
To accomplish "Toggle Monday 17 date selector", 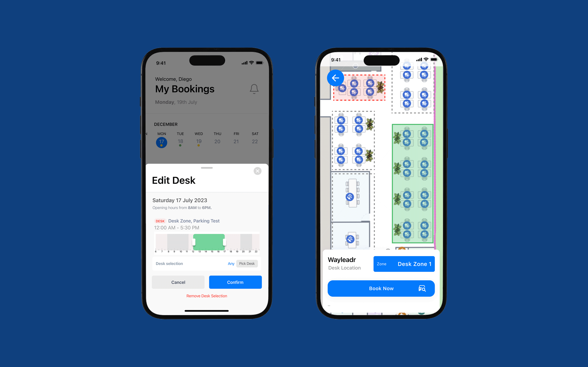I will [161, 142].
